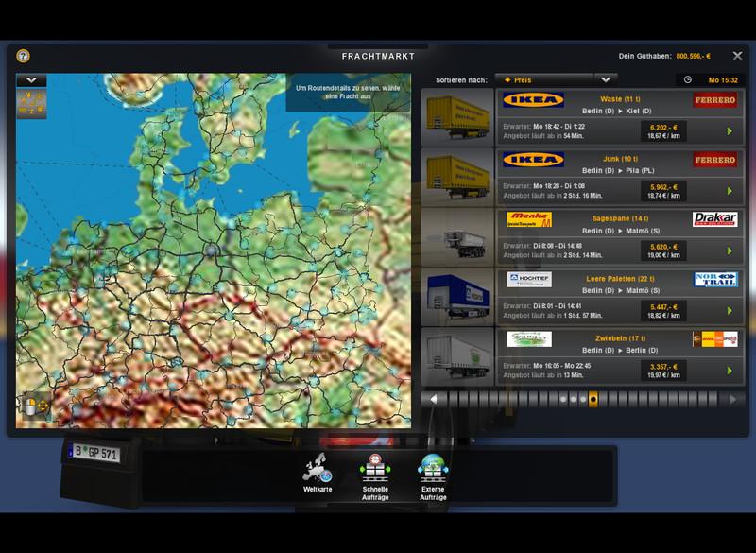Expand the map filter chevron dropdown
Viewport: 756px width, 553px height.
click(x=31, y=81)
